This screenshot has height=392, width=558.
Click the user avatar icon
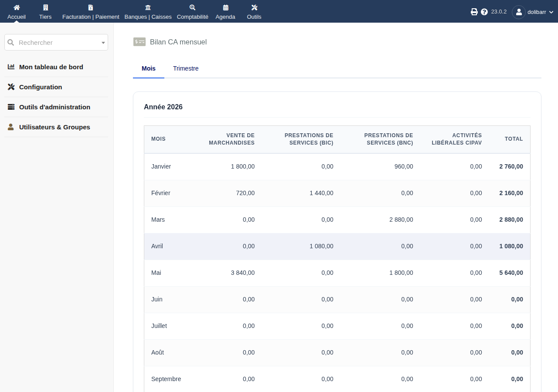tap(519, 12)
